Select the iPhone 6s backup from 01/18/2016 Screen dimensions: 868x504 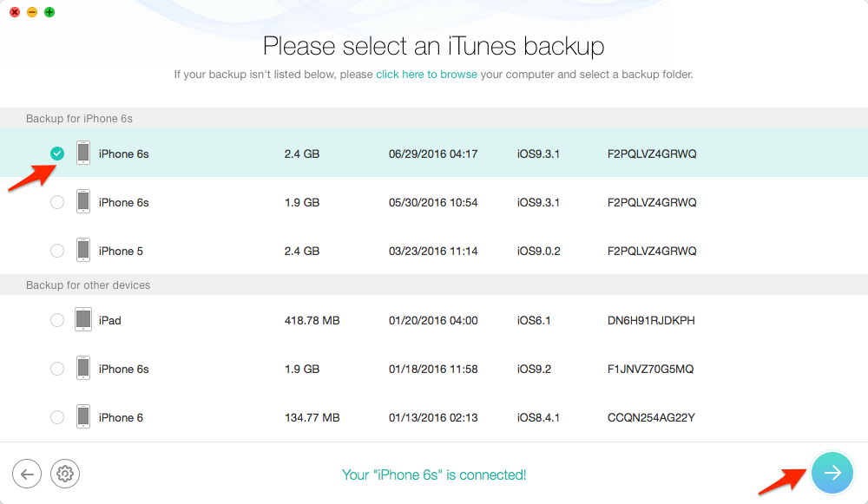[x=57, y=369]
